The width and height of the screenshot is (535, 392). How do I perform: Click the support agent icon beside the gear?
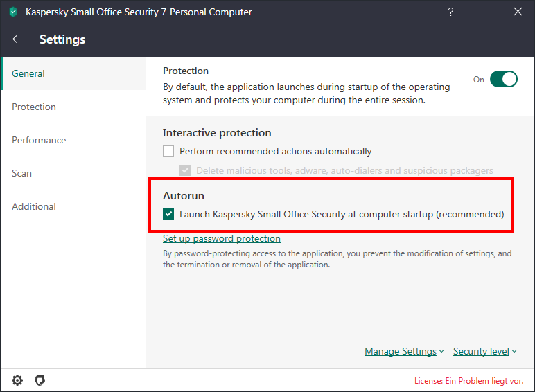(x=40, y=380)
